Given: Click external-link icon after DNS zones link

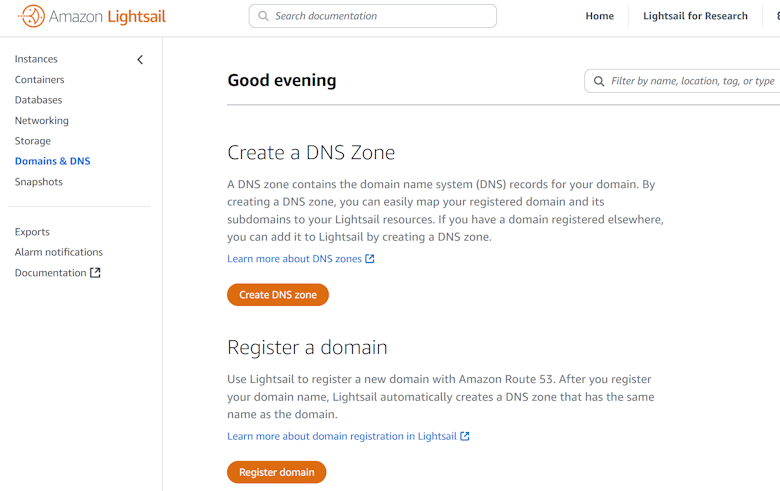Looking at the screenshot, I should tap(370, 259).
